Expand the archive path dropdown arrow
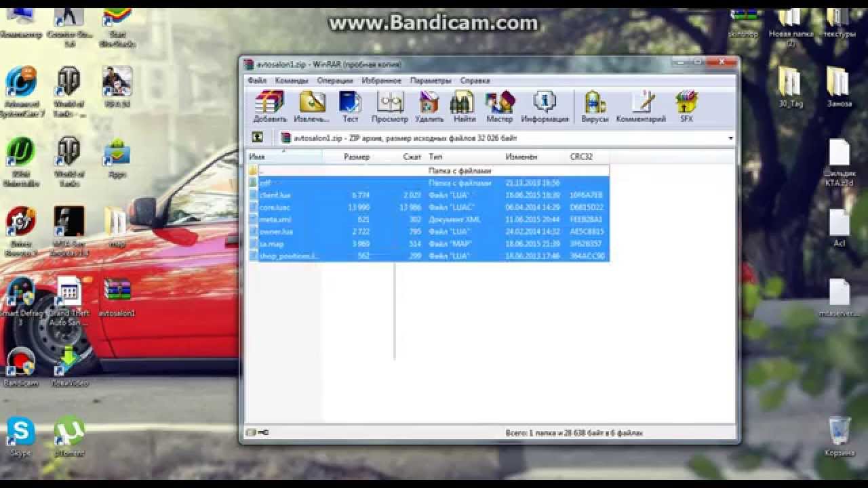 (x=730, y=138)
